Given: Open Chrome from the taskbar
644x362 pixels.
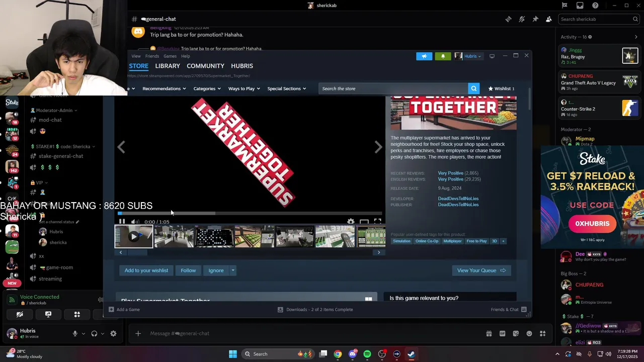Looking at the screenshot, I should tap(338, 354).
